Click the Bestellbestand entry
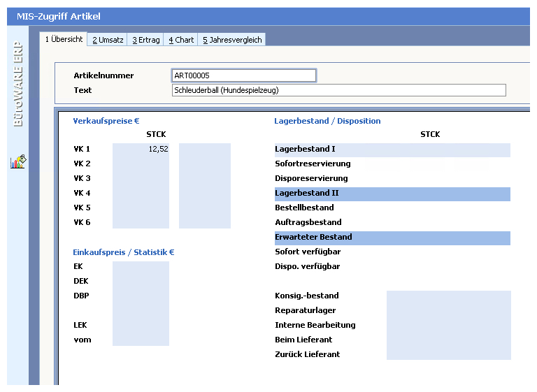 pyautogui.click(x=304, y=208)
